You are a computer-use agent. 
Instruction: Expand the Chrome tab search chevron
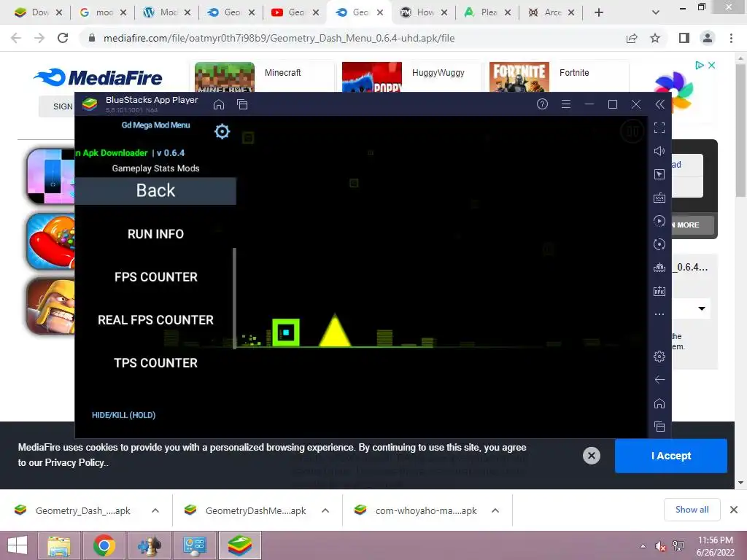point(656,12)
